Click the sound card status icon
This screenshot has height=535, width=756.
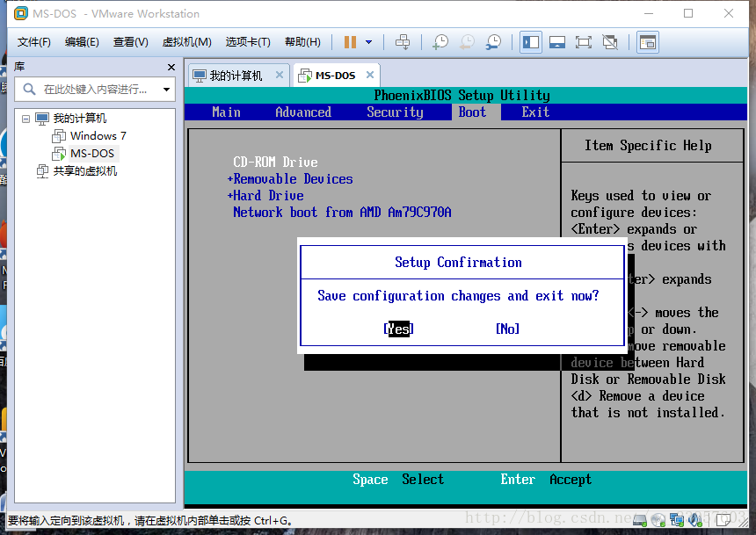pyautogui.click(x=694, y=520)
